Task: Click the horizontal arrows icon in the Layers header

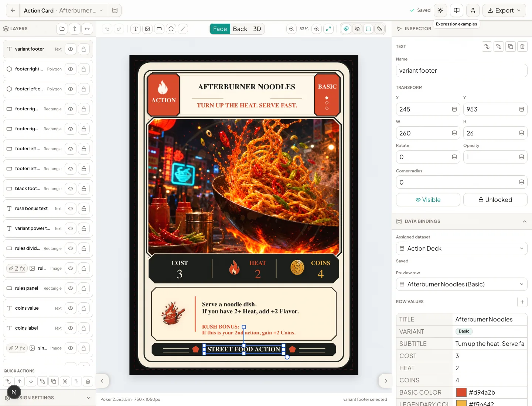Action: pos(87,29)
